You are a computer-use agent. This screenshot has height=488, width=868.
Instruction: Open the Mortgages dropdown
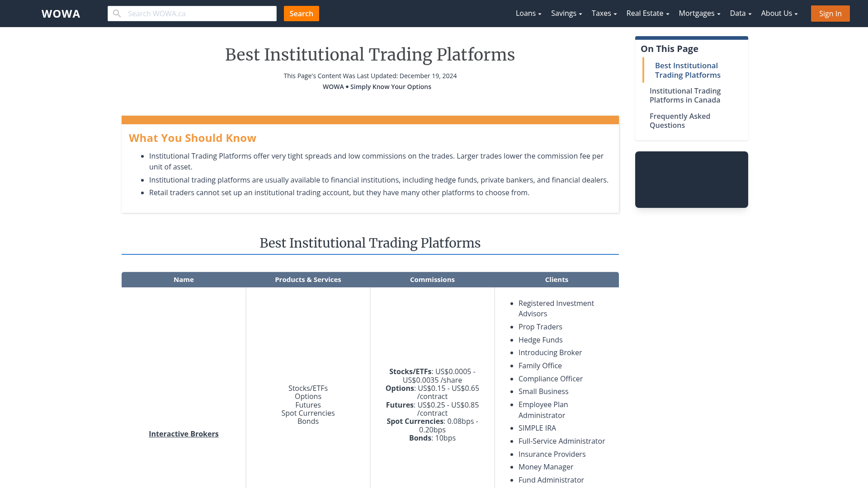[699, 13]
